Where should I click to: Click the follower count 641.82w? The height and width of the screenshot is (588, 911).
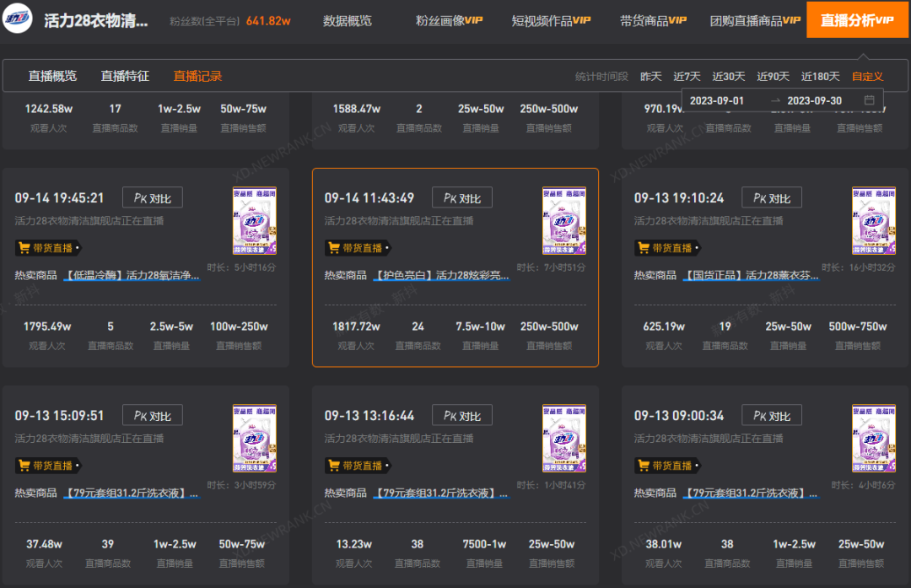(268, 21)
